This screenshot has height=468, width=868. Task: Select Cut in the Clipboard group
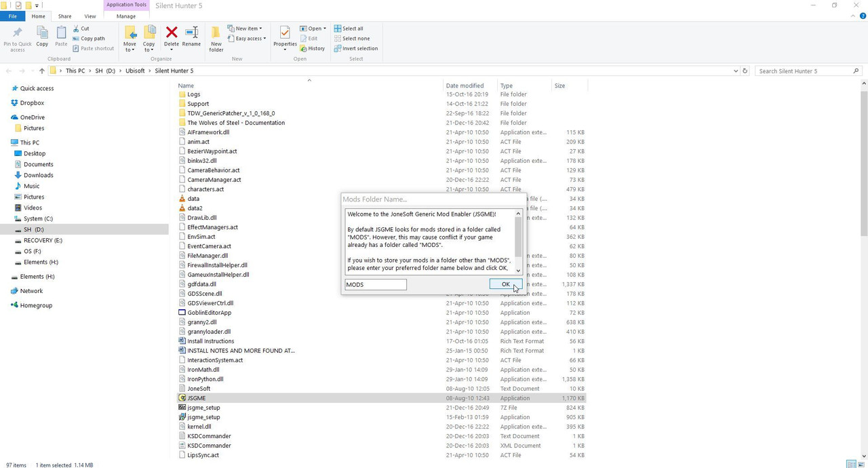pos(81,28)
